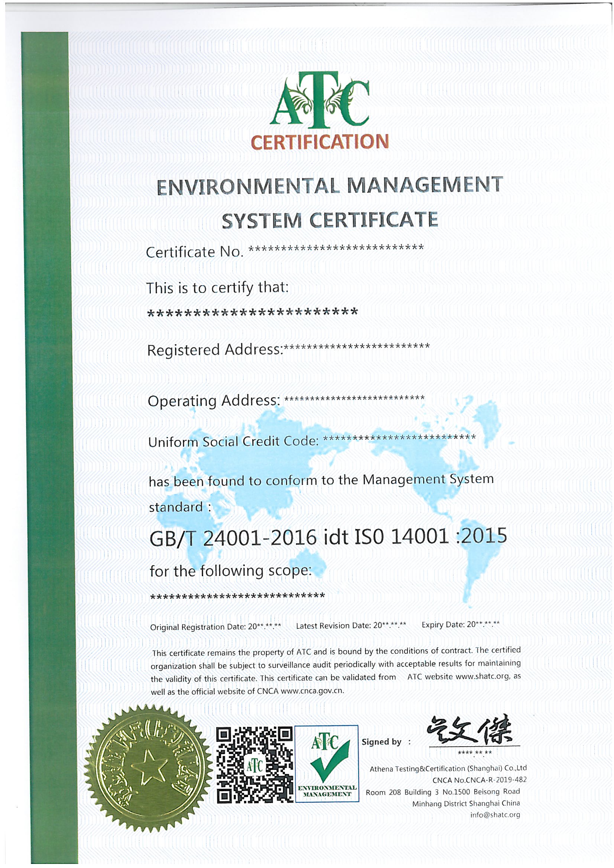The width and height of the screenshot is (614, 868).
Task: Click the "Registered Address:" label
Action: click(215, 350)
